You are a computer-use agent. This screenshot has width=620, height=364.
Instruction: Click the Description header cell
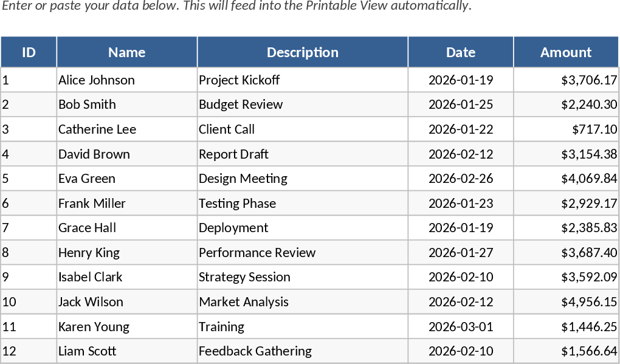[302, 52]
